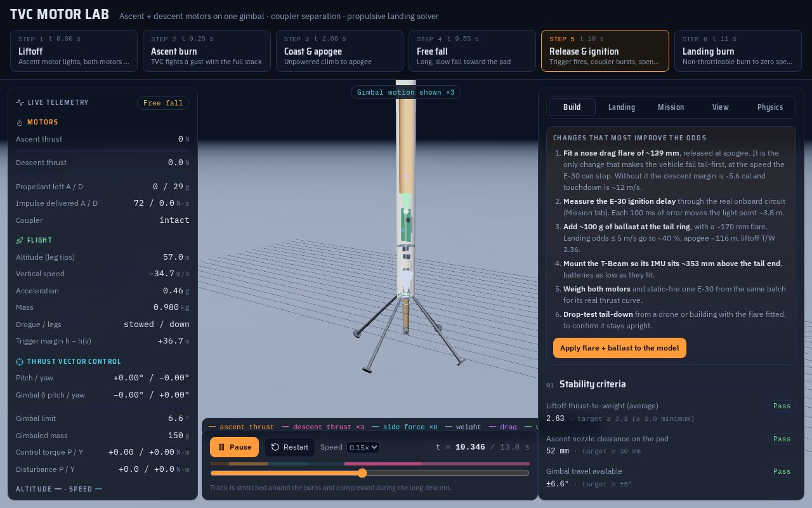Open the Landing tab

621,107
